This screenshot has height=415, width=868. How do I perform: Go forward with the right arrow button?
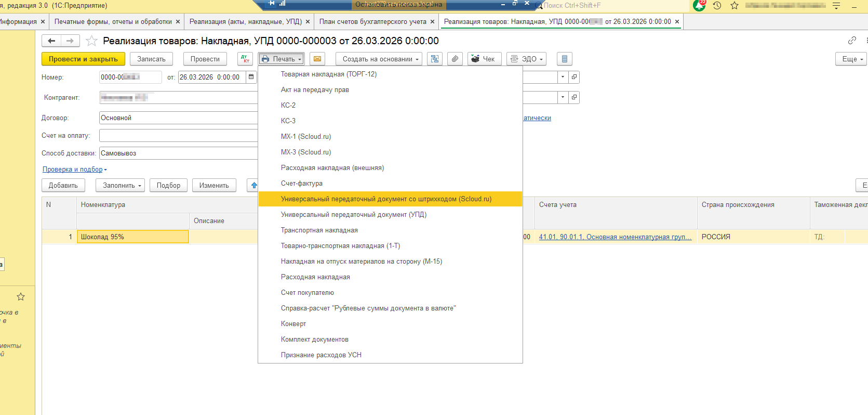70,41
